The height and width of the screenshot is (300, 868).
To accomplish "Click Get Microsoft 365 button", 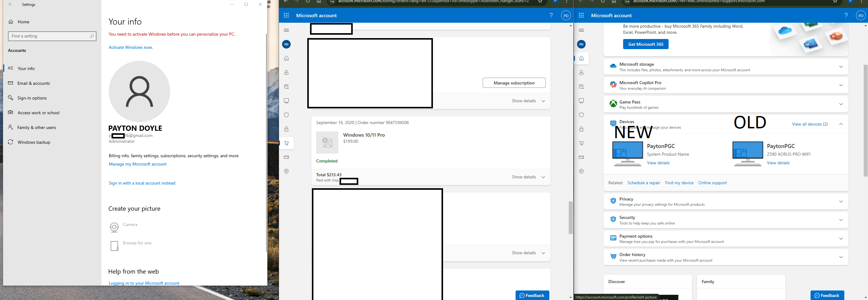I will [646, 44].
